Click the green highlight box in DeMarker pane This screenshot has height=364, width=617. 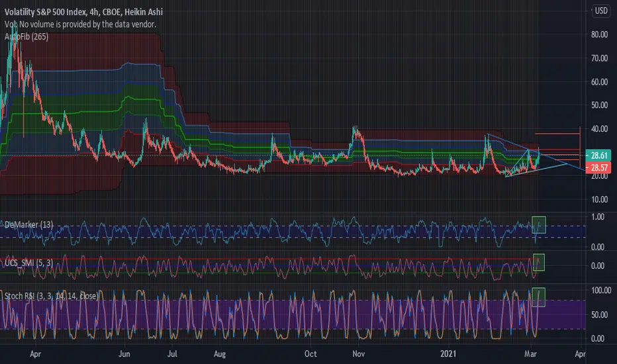(539, 225)
